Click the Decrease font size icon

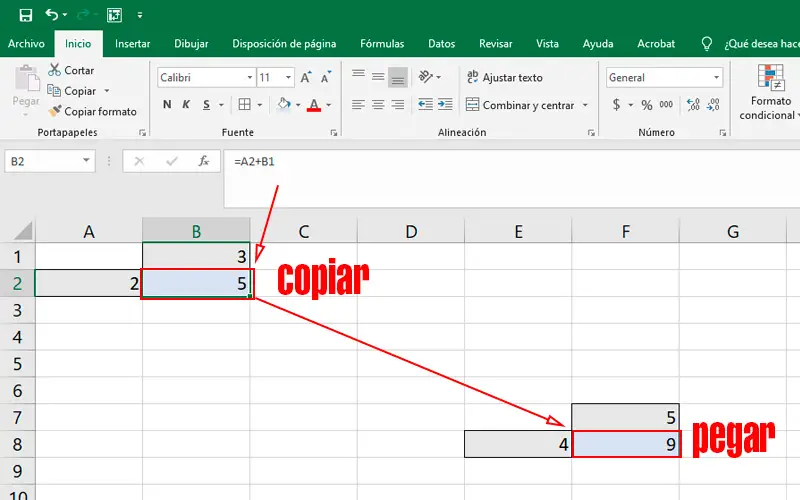[326, 78]
